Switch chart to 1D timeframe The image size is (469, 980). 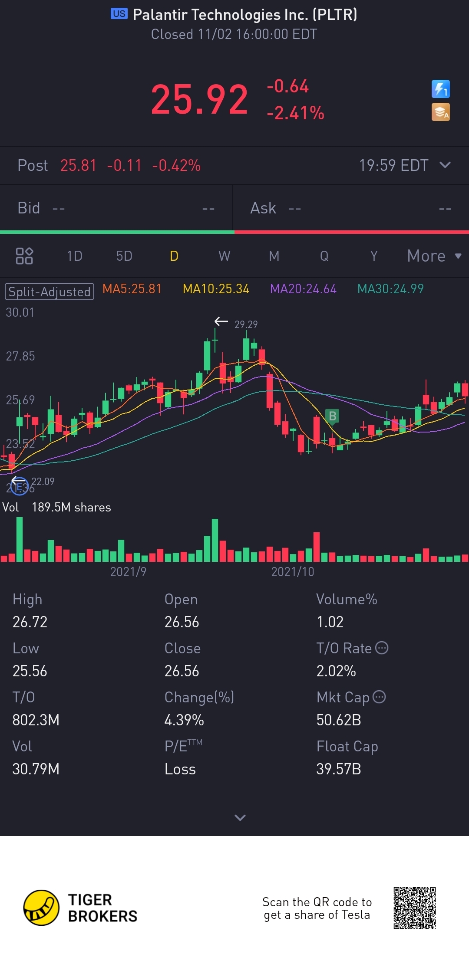tap(75, 256)
